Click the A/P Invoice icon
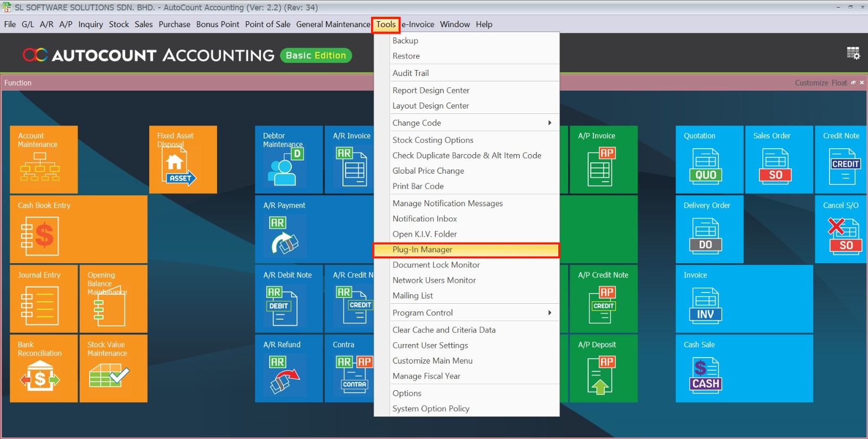This screenshot has width=868, height=439. tap(601, 166)
